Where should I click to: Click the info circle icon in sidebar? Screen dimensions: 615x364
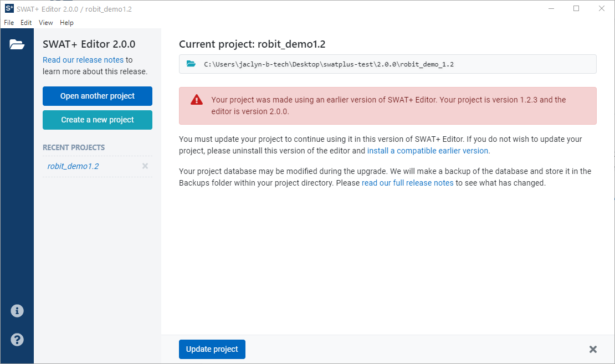(x=17, y=311)
